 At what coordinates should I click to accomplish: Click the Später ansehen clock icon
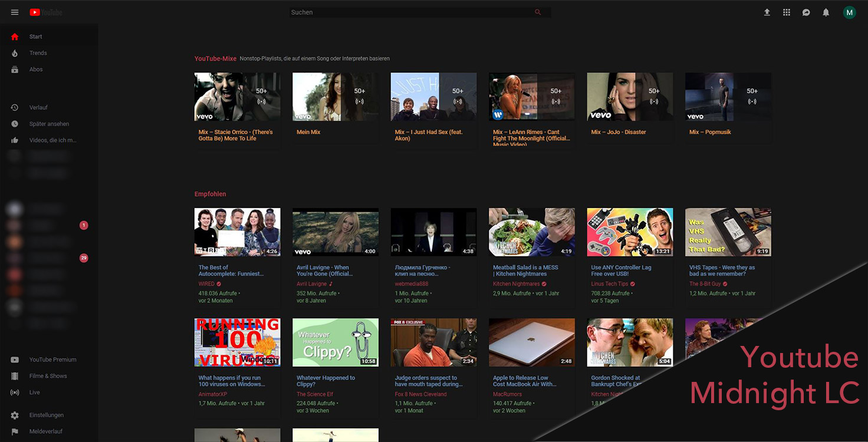coord(15,124)
